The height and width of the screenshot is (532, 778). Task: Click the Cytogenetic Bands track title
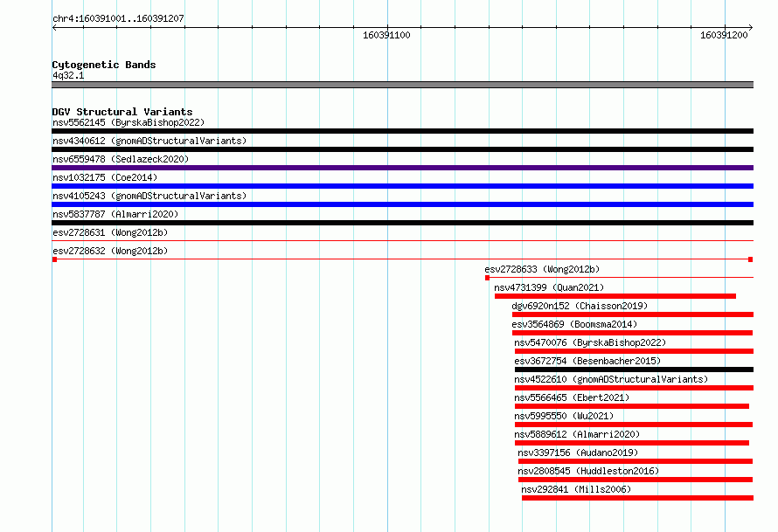pyautogui.click(x=104, y=65)
